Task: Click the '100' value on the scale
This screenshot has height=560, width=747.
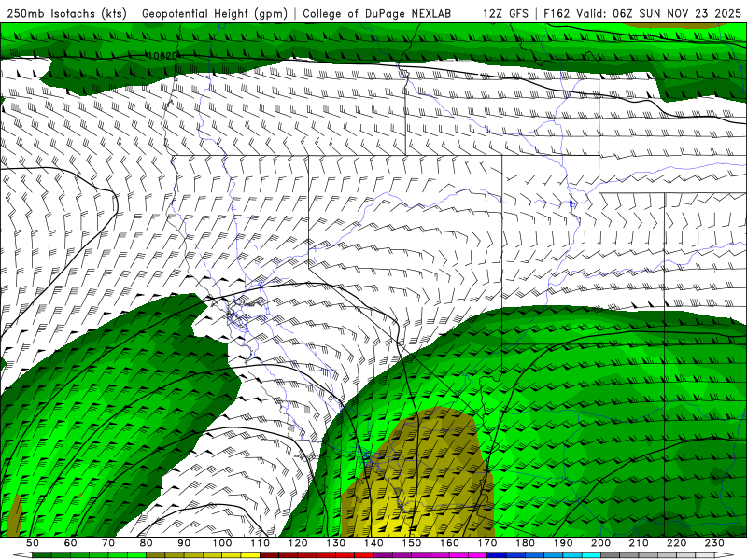Action: tap(222, 543)
